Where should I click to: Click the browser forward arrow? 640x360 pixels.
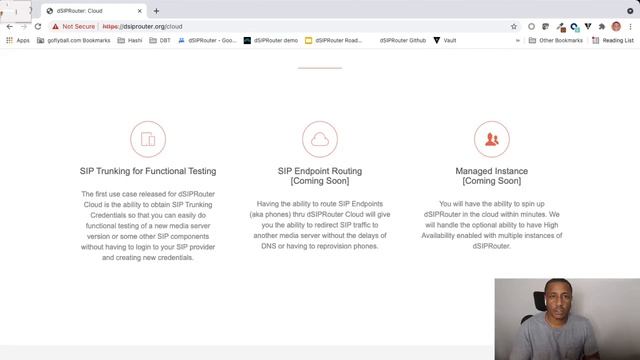(24, 27)
